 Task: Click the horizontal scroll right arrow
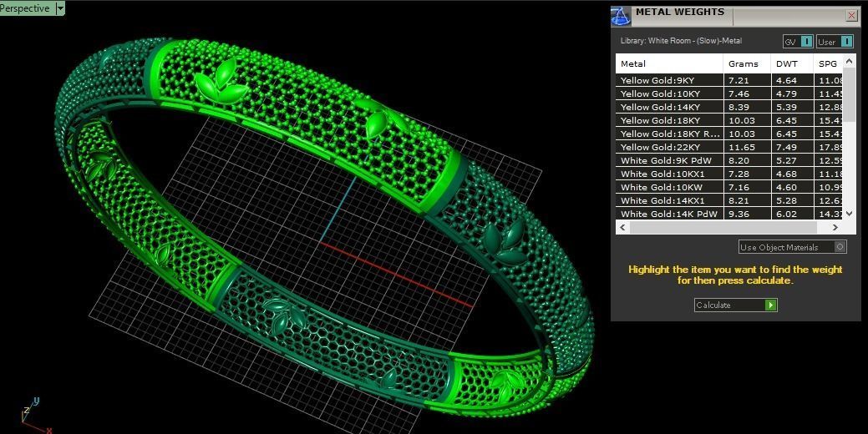pos(835,227)
